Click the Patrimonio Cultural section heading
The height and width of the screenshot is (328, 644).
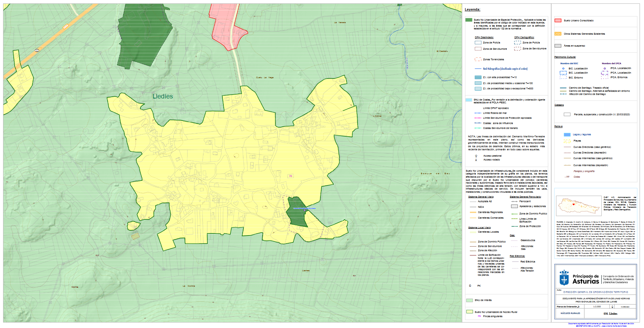565,57
